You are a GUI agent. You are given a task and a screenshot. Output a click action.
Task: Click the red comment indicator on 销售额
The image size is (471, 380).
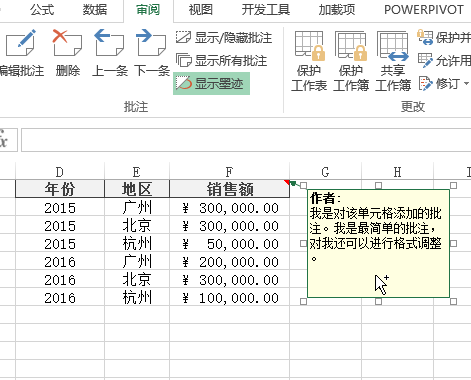(287, 182)
